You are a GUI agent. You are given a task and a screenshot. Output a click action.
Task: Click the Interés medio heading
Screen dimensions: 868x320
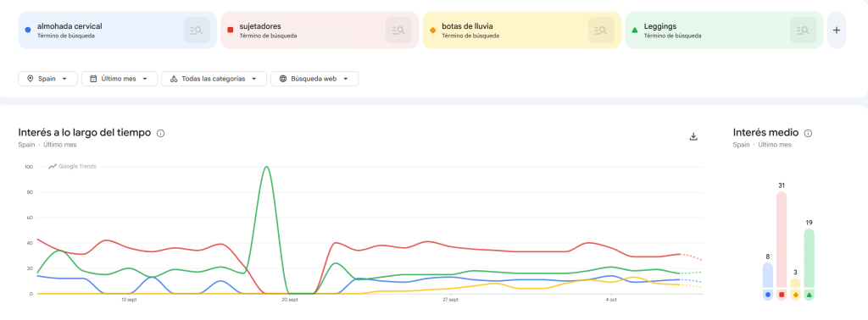765,133
